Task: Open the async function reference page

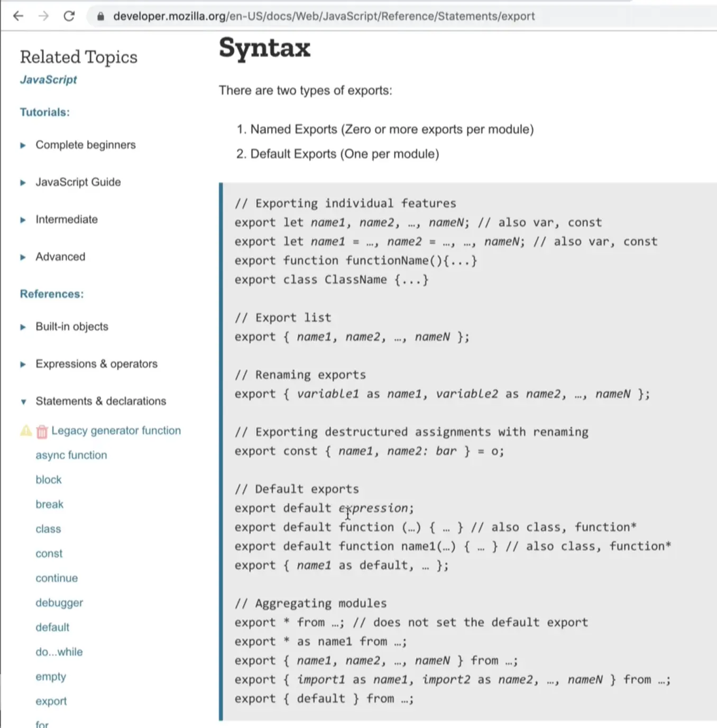Action: tap(71, 454)
